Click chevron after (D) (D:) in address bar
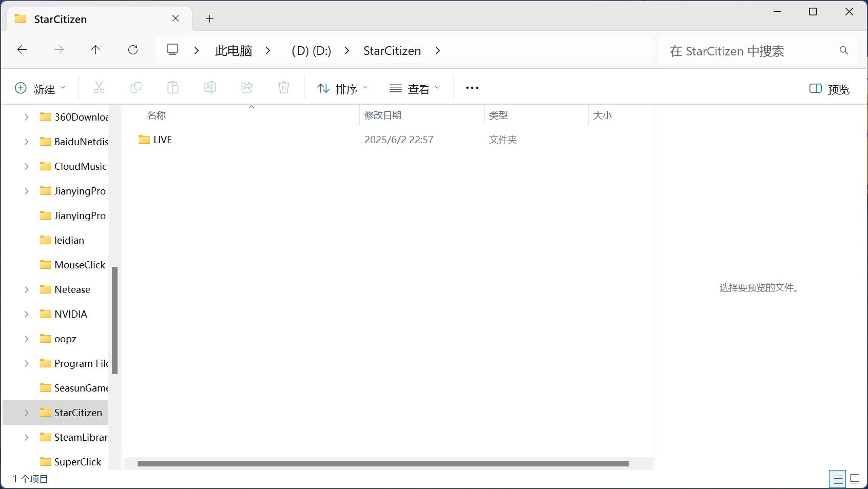This screenshot has height=489, width=868. [x=347, y=50]
